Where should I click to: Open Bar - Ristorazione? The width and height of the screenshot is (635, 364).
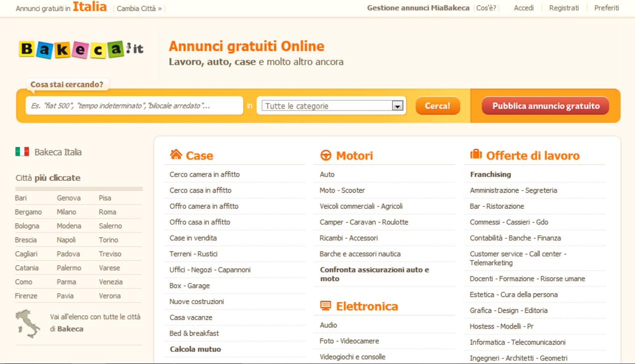click(497, 206)
